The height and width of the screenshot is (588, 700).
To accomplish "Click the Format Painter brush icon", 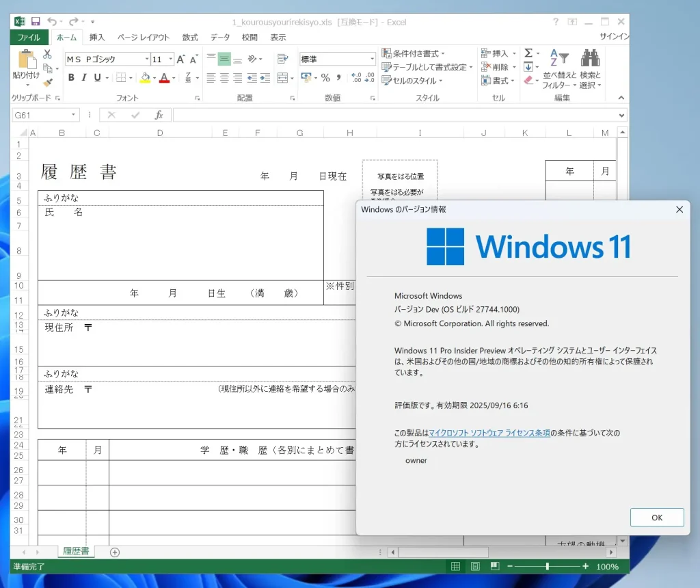I will click(x=48, y=82).
